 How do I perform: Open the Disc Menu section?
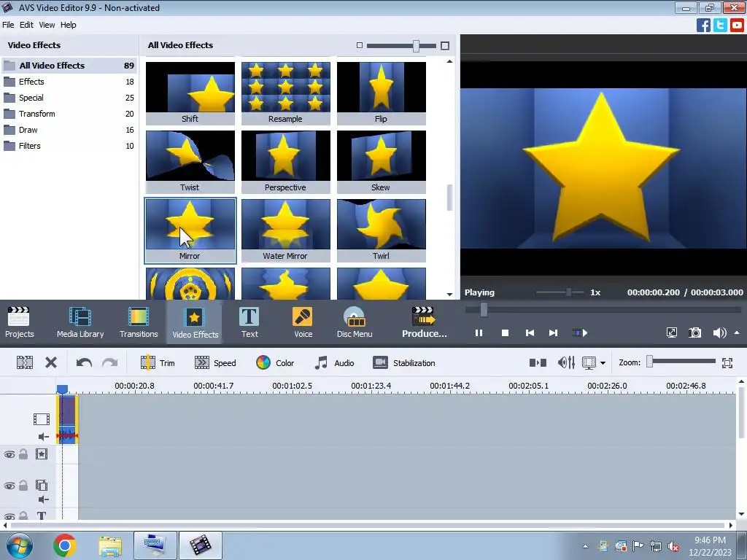pyautogui.click(x=355, y=322)
